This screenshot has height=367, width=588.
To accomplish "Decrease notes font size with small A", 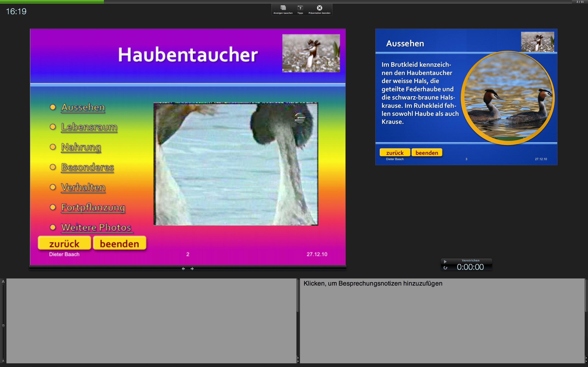I will point(3,361).
